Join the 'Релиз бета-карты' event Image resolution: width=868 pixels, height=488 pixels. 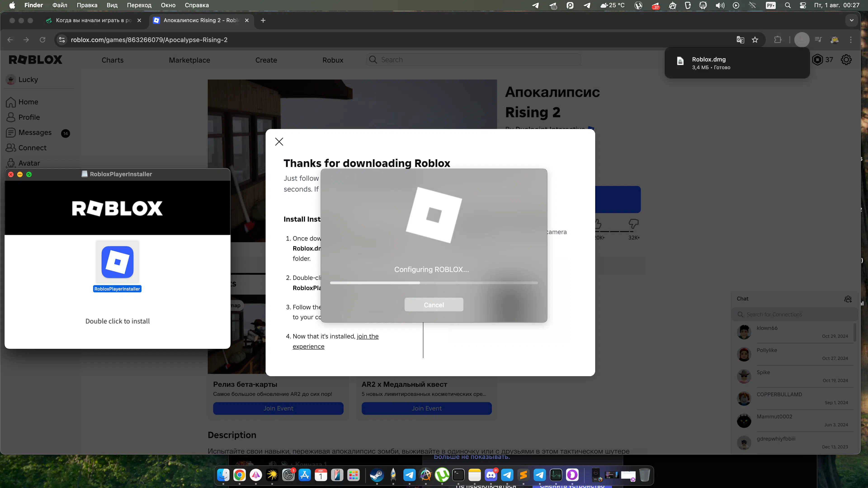(x=278, y=408)
